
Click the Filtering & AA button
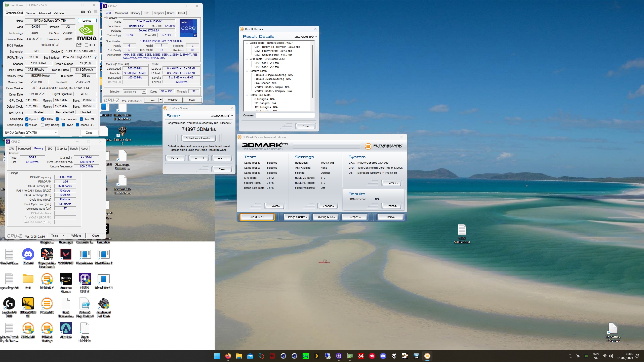point(326,217)
